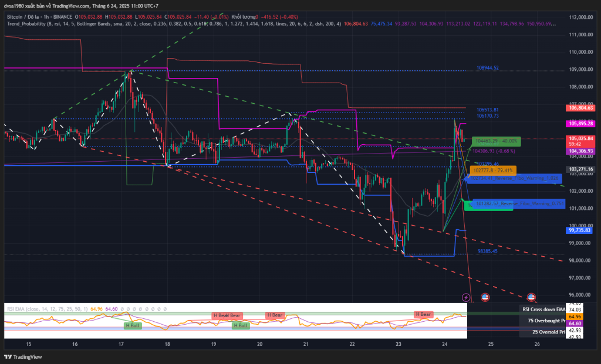The width and height of the screenshot is (601, 364).
Task: Select the Reverse_Fibo_Warning_0.751 blue label
Action: [519, 203]
